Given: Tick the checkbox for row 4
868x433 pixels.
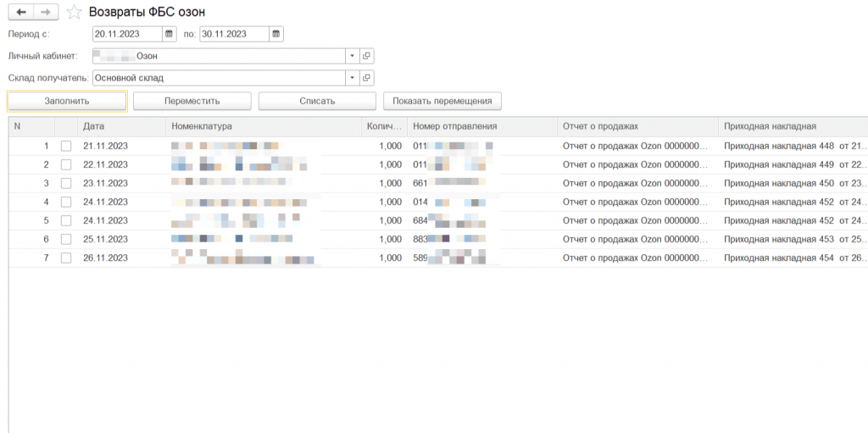Looking at the screenshot, I should (x=66, y=202).
